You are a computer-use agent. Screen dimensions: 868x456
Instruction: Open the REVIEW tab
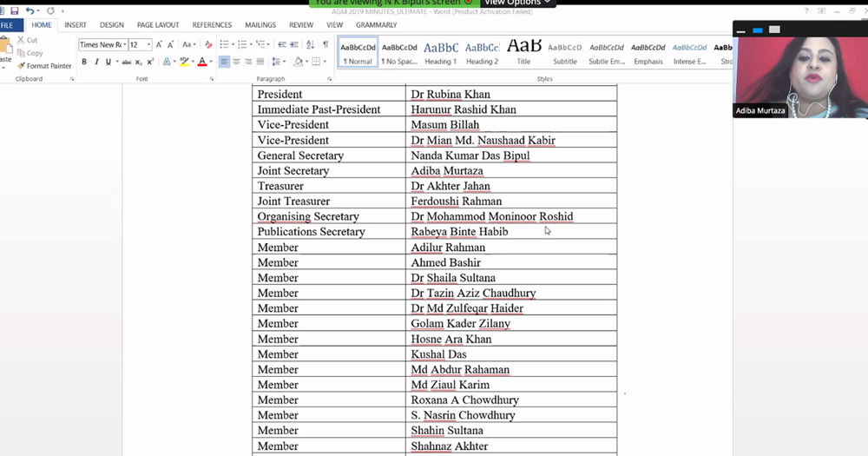click(x=301, y=25)
